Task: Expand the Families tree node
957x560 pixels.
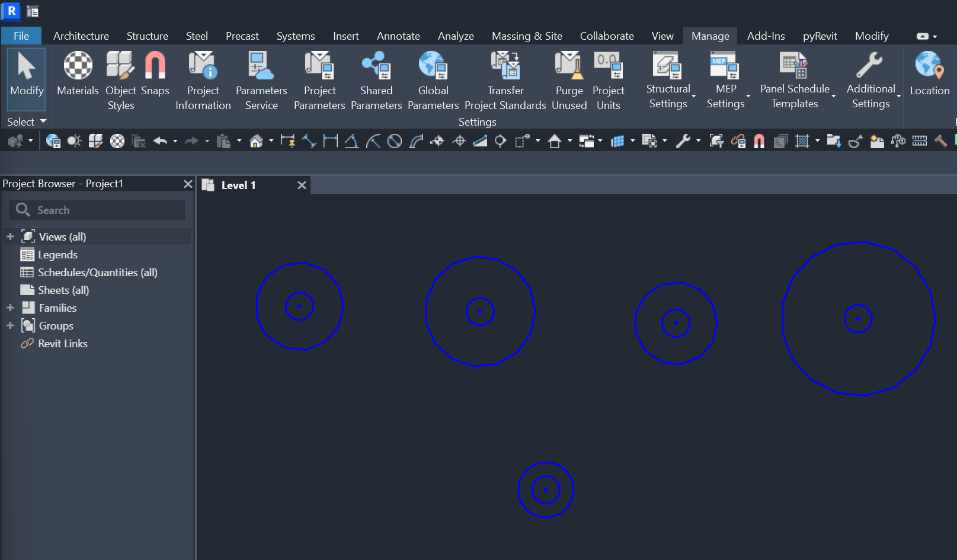Action: [10, 308]
